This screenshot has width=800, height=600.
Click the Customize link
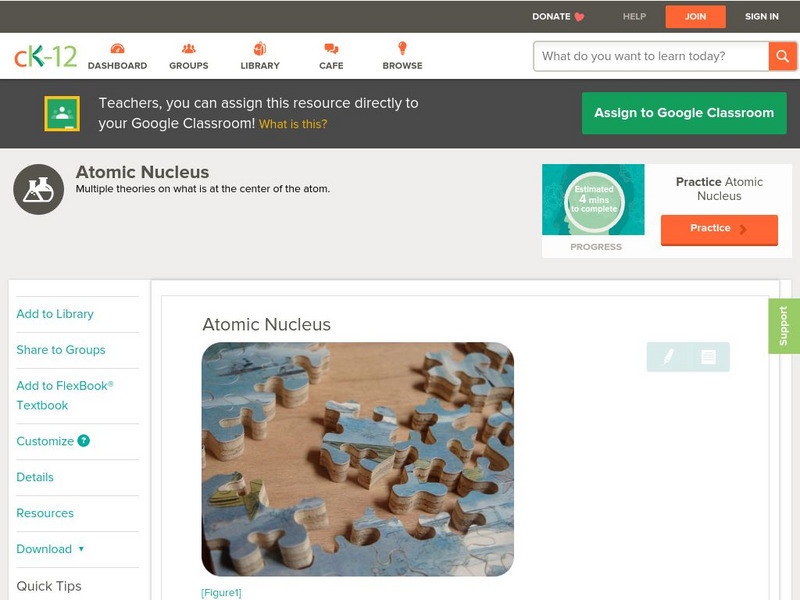click(x=45, y=441)
